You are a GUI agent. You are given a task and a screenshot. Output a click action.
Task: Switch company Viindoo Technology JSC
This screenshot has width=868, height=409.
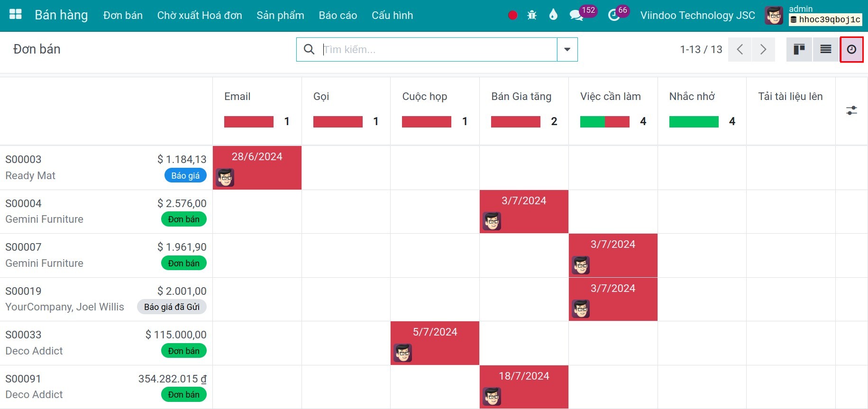point(697,16)
